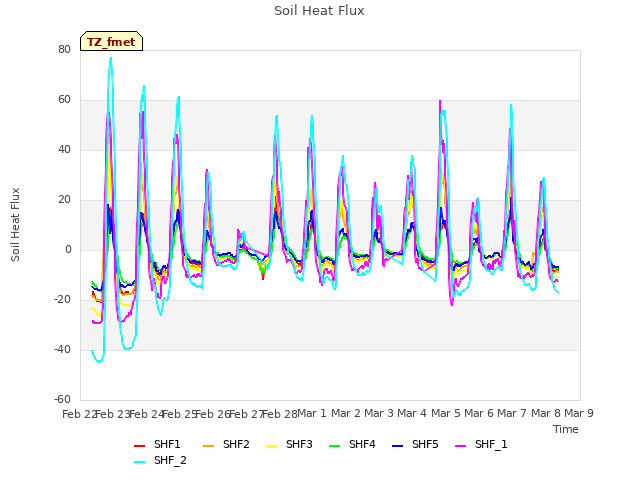
Task: Click the green SHF4 legend color marker
Action: (x=335, y=446)
